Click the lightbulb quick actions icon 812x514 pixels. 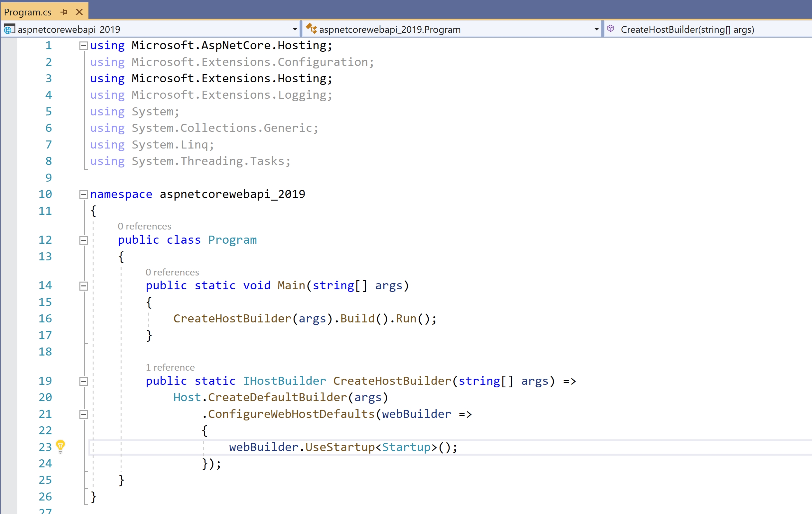pos(60,446)
